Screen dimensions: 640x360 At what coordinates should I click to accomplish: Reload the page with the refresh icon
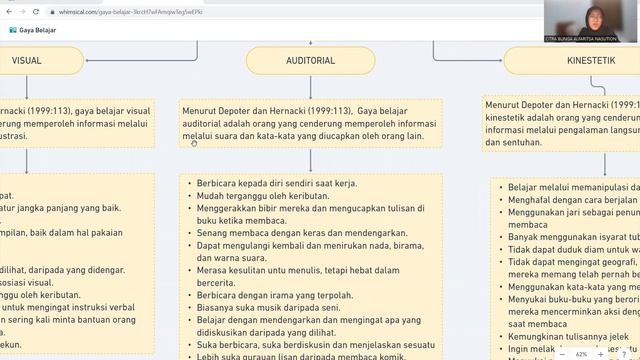pyautogui.click(x=36, y=12)
